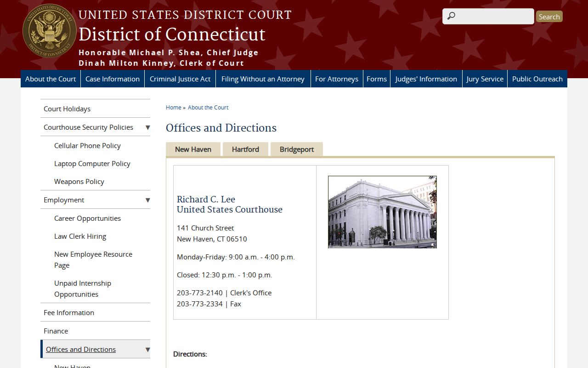588x368 pixels.
Task: Open the Career Opportunities link
Action: (87, 218)
